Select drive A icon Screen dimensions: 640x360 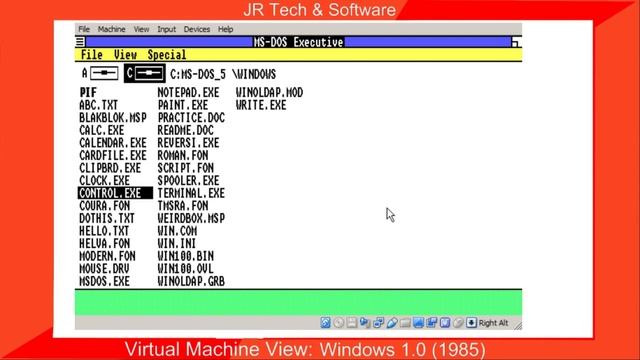[100, 73]
